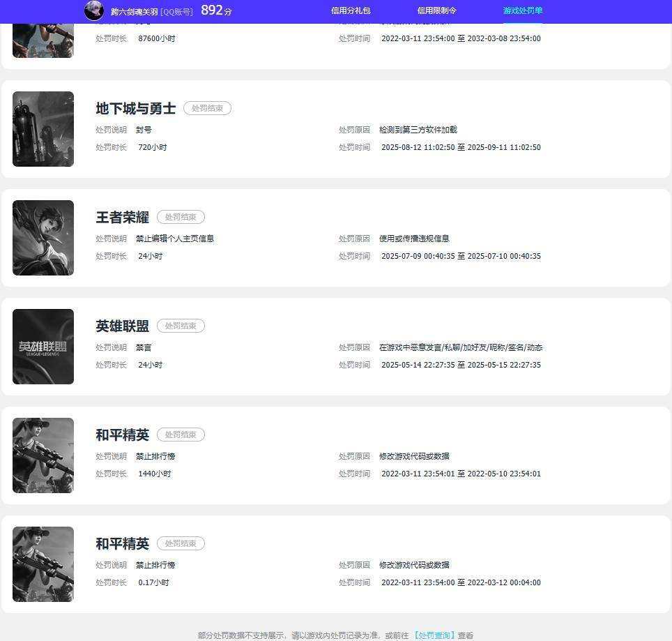Viewport: 672px width, 641px height.
Task: Click the 处罚结束 badge next to 地下城与勇士
Action: click(208, 108)
